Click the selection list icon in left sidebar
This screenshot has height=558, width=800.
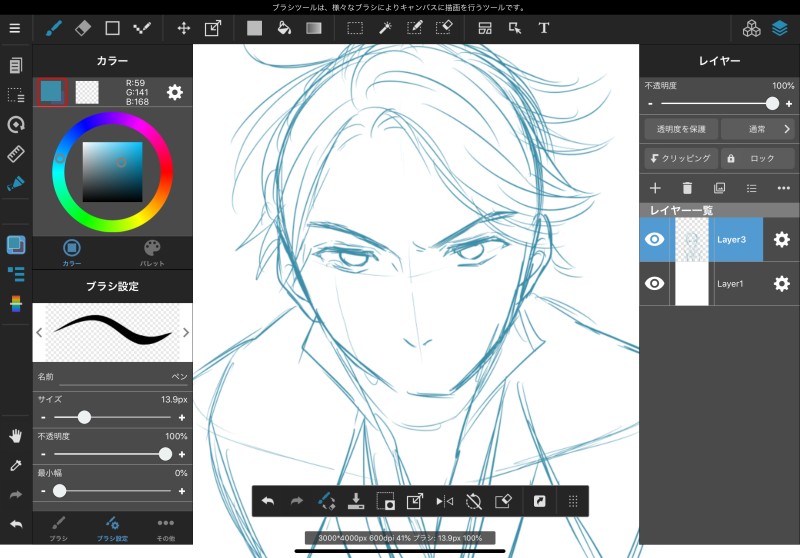click(16, 95)
